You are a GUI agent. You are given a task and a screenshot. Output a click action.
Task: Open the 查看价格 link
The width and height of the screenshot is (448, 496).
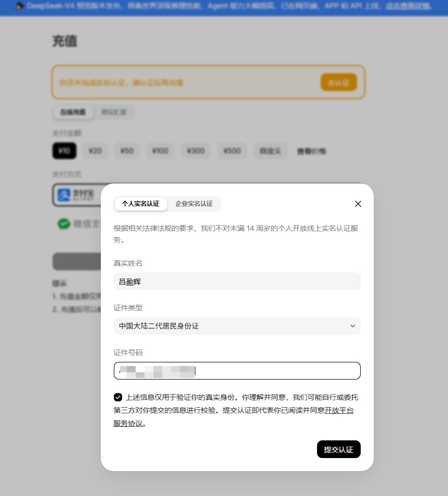pyautogui.click(x=311, y=151)
